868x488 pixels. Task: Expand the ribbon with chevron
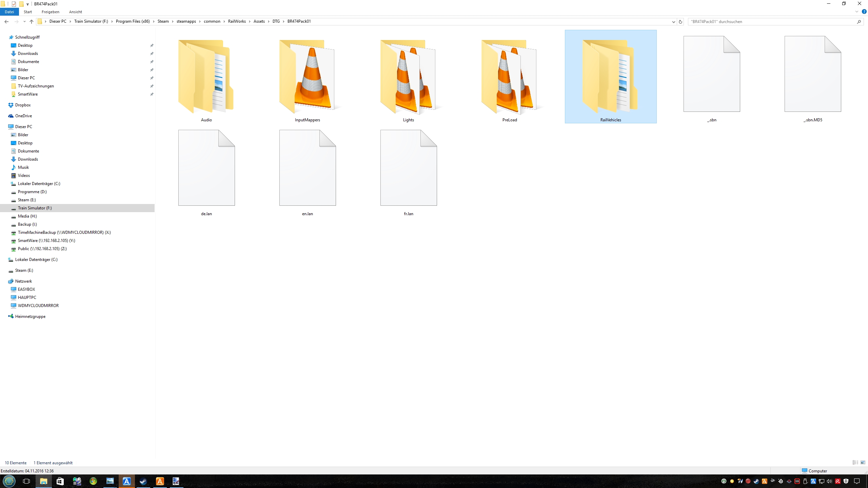tap(857, 12)
